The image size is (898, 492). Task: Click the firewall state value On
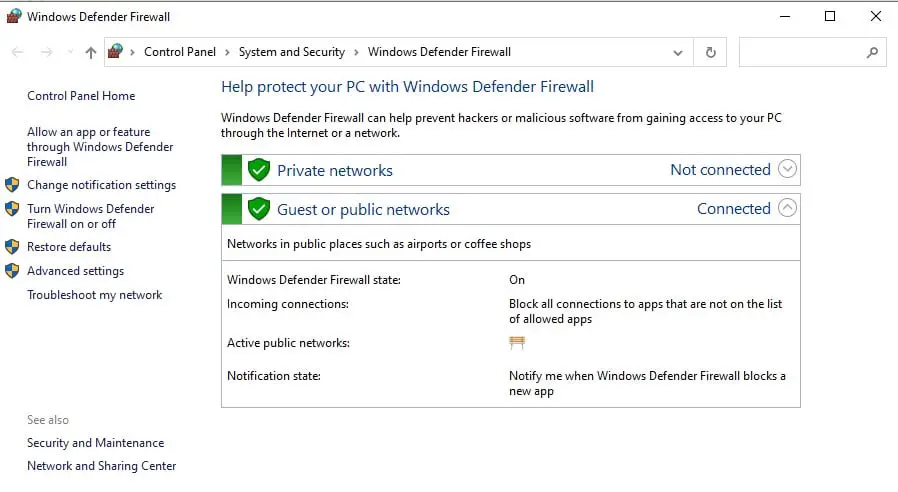tap(517, 280)
